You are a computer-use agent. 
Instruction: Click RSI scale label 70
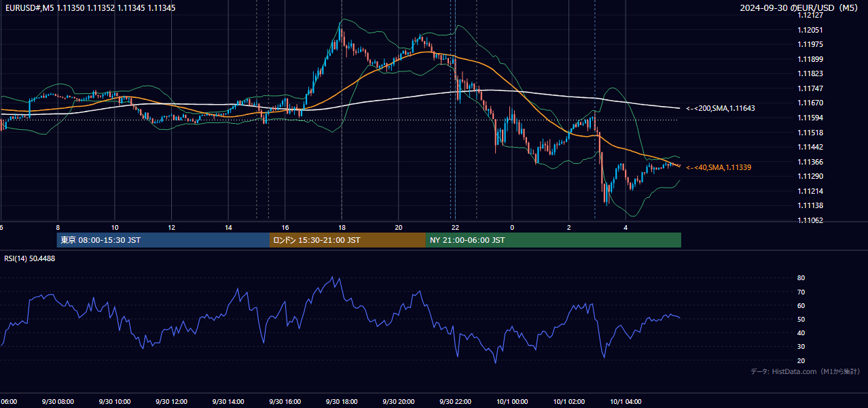801,292
